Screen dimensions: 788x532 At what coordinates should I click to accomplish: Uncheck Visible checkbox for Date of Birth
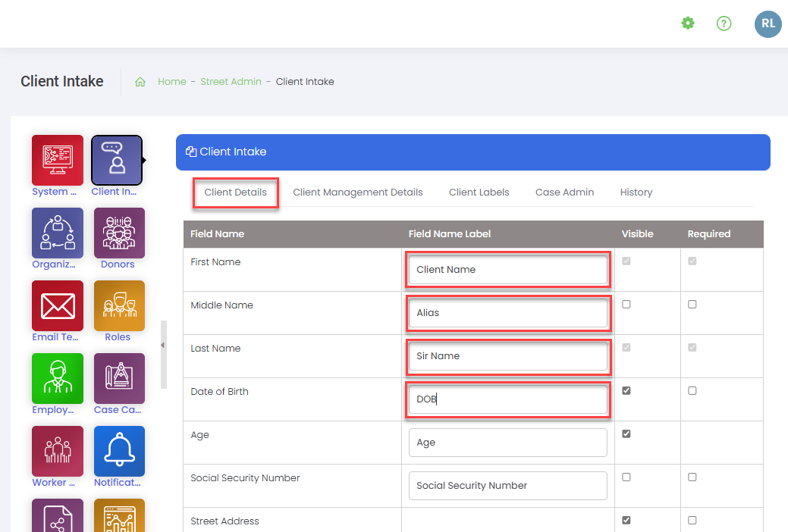pos(626,391)
